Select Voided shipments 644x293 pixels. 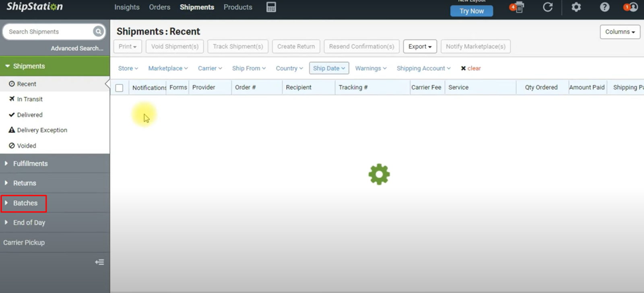pyautogui.click(x=55, y=146)
